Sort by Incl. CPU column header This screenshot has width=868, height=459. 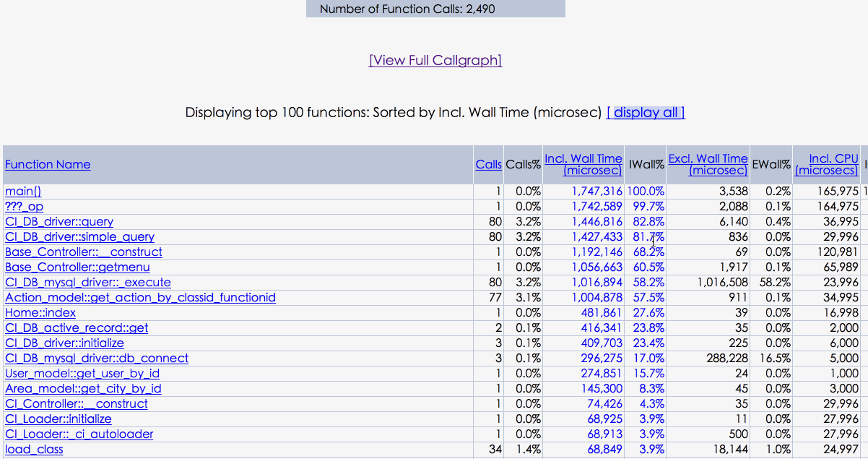[827, 164]
